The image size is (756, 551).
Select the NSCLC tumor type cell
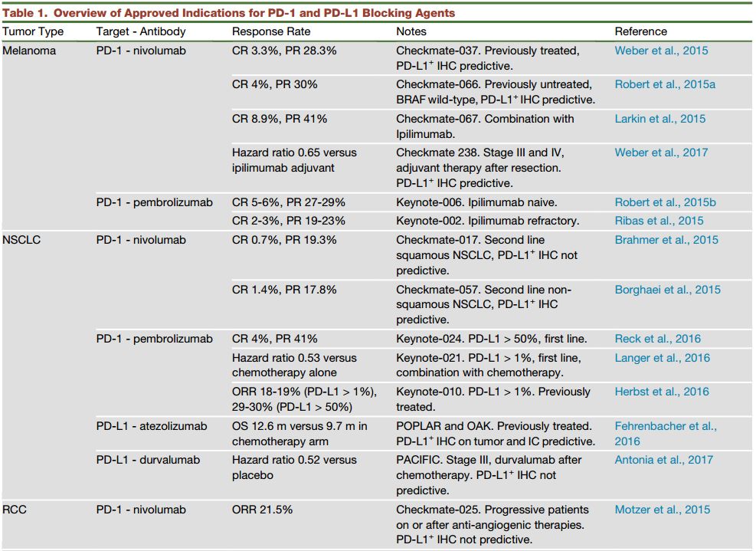[x=21, y=240]
